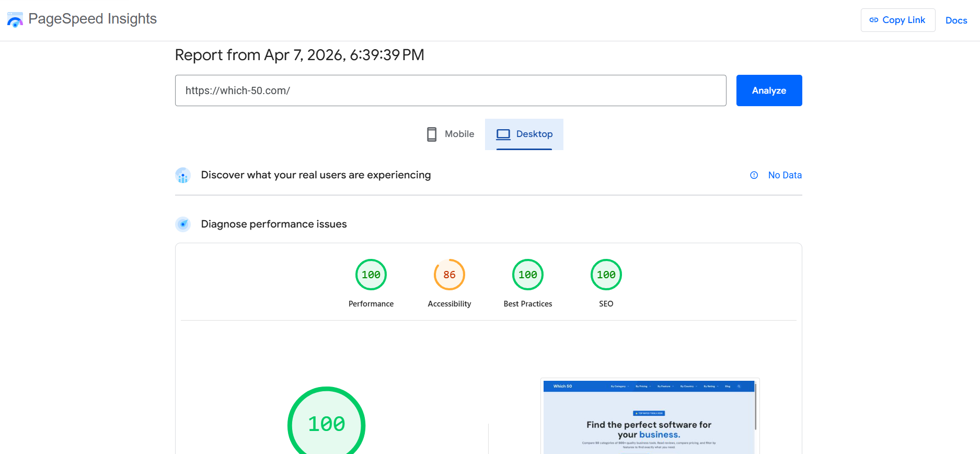This screenshot has width=980, height=454.
Task: Open the Which 50 page screenshot thumbnail
Action: click(648, 418)
